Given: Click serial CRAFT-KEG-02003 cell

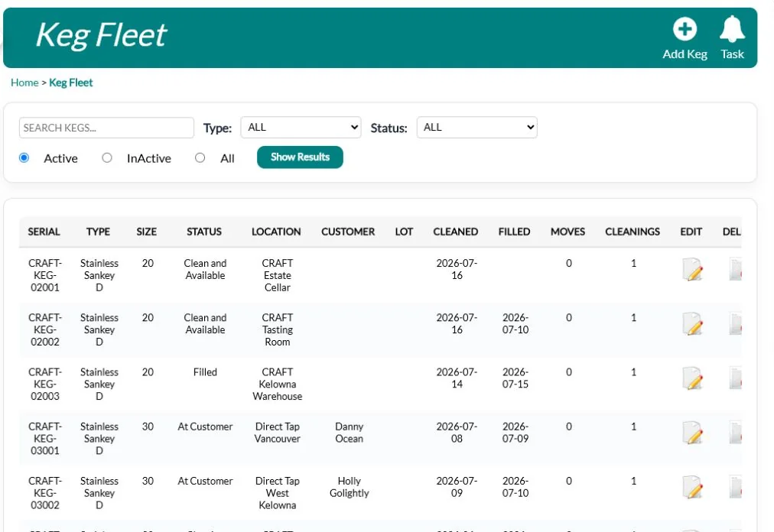Looking at the screenshot, I should point(45,384).
